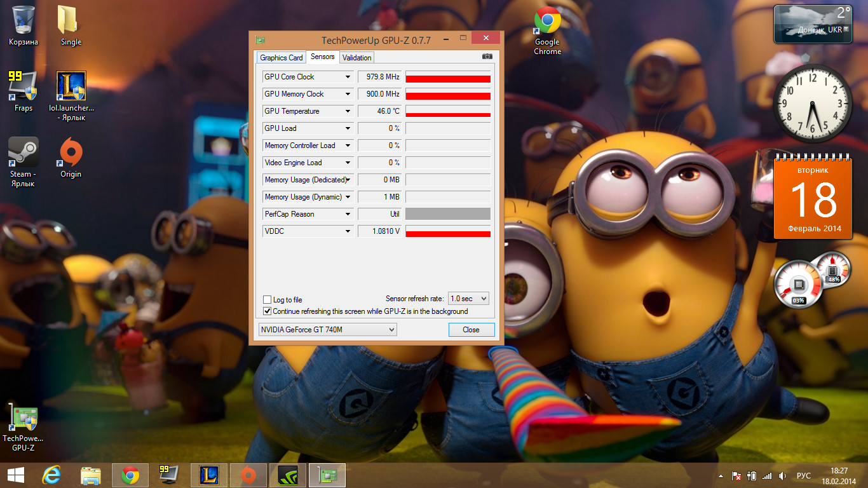This screenshot has width=868, height=488.
Task: Click the VDDC red graph
Action: [448, 231]
